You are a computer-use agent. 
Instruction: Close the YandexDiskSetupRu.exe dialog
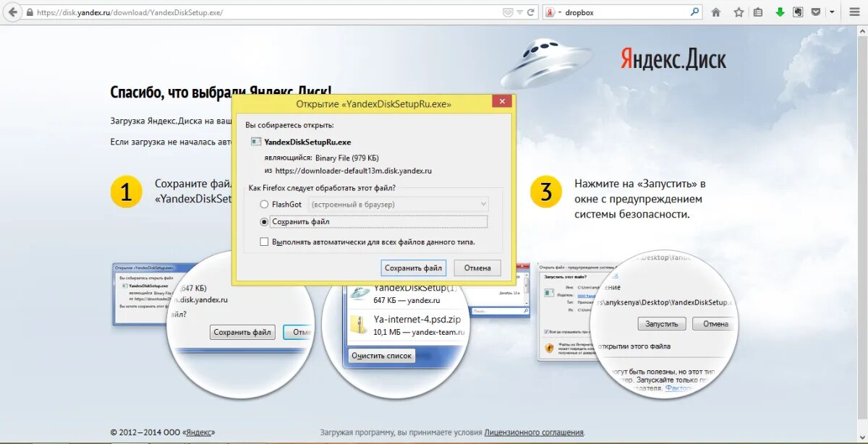pyautogui.click(x=501, y=102)
